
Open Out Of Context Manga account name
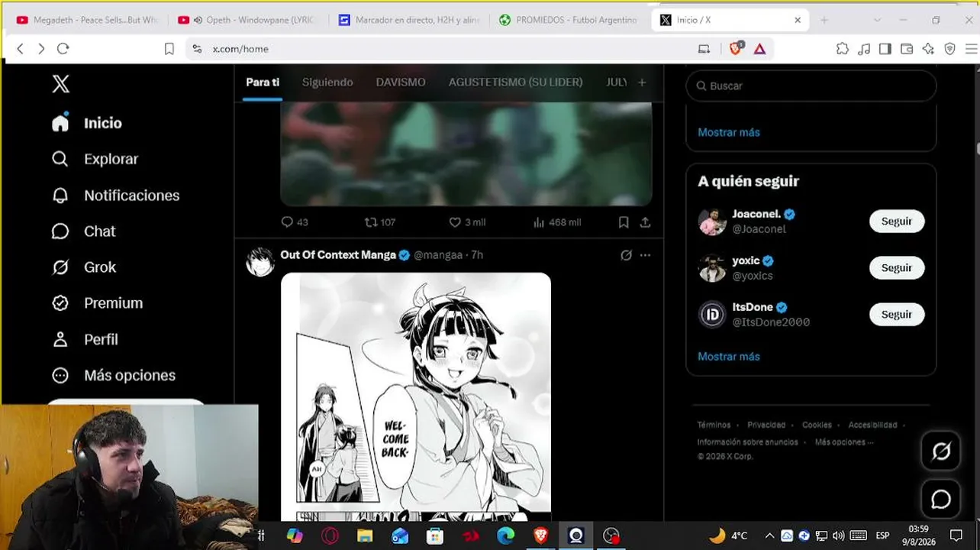(x=338, y=255)
